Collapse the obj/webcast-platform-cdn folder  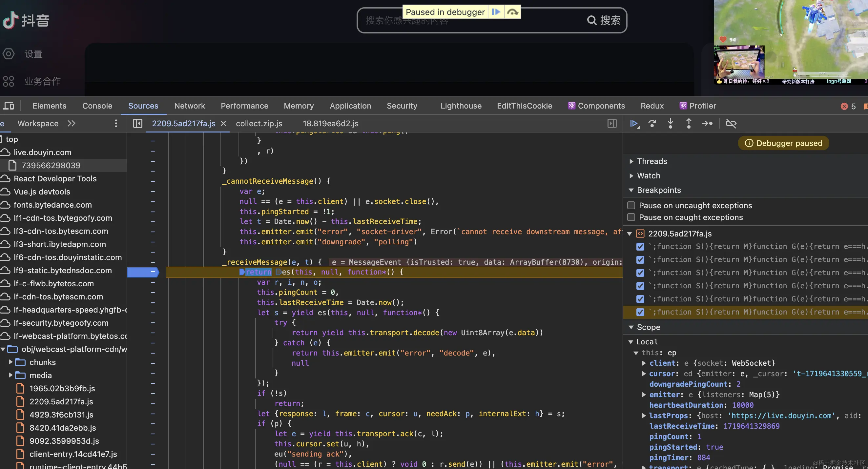point(3,349)
